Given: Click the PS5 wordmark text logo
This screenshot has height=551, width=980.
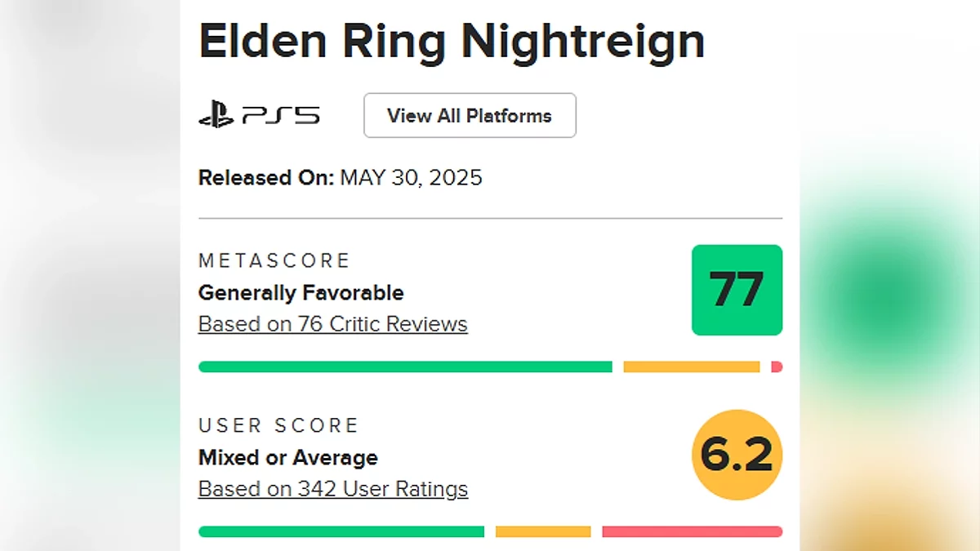Looking at the screenshot, I should point(282,116).
